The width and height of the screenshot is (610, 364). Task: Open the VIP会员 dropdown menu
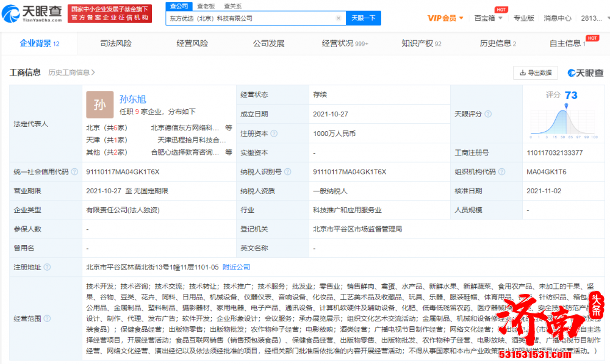click(x=446, y=18)
